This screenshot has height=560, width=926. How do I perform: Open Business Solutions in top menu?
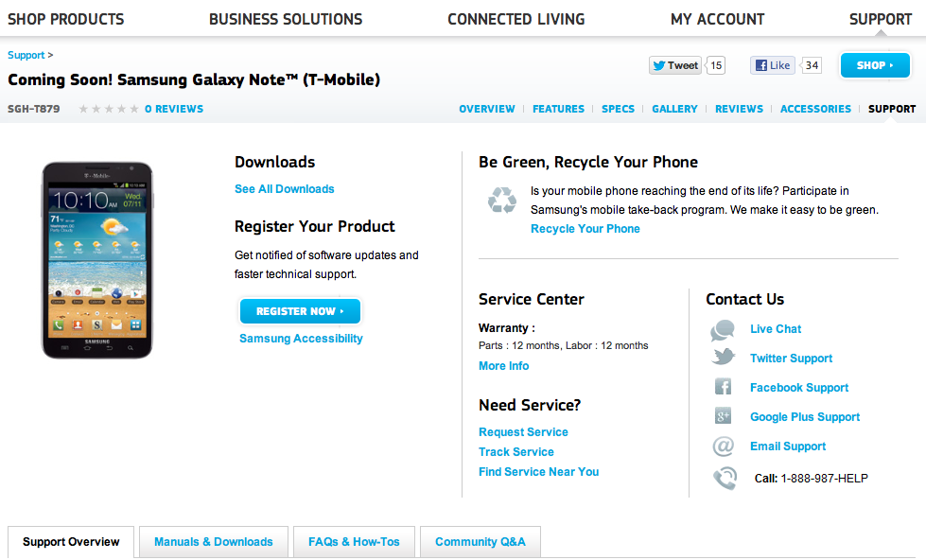286,19
